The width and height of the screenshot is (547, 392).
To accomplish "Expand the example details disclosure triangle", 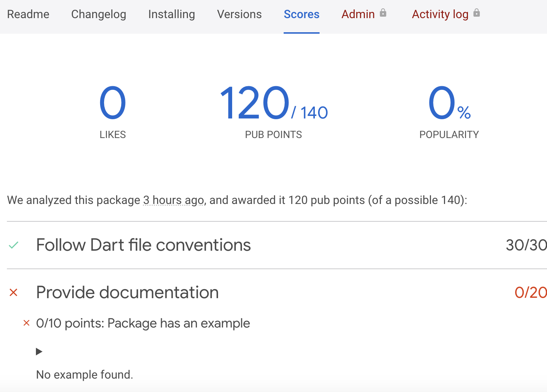I will click(x=39, y=351).
